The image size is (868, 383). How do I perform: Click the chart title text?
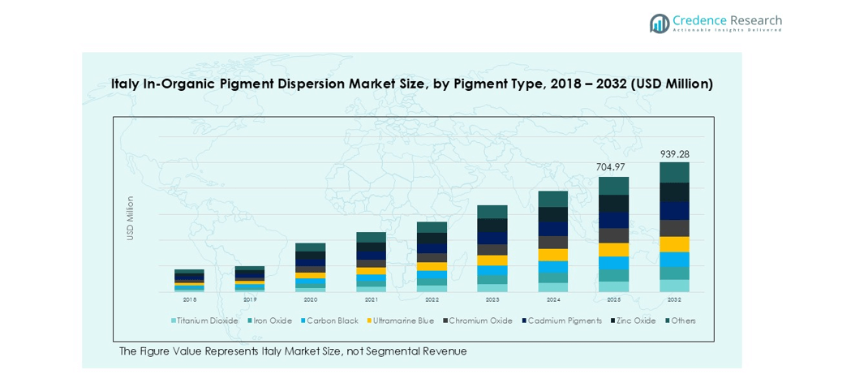tap(411, 84)
